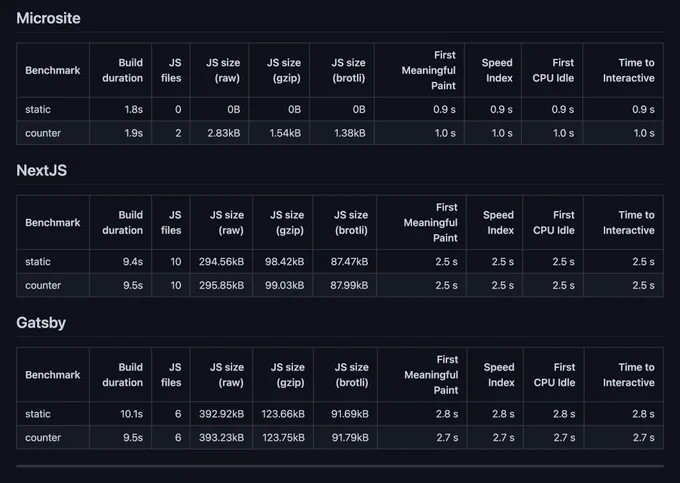
Task: Click Gatsby counter row's 2.7 s Speed Index
Action: tap(503, 437)
